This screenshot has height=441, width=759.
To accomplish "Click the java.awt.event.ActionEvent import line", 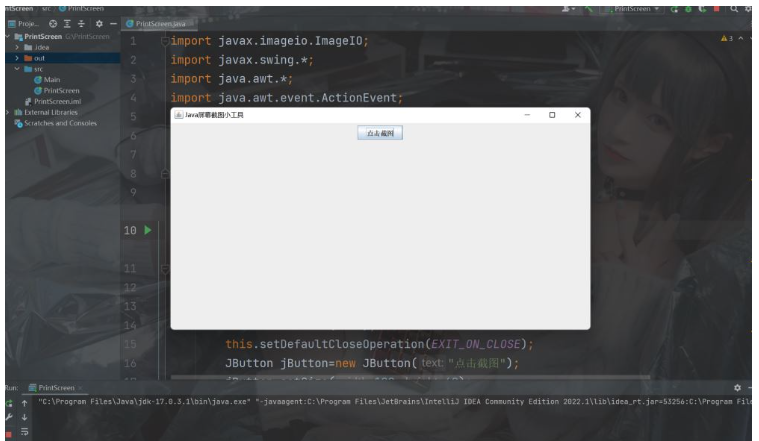I will point(287,98).
